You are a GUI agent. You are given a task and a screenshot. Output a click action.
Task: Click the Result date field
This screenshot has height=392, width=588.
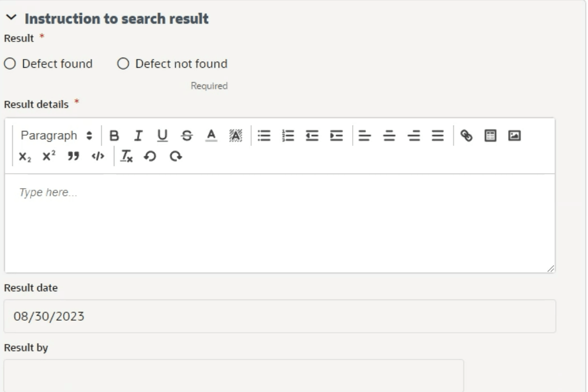(280, 316)
